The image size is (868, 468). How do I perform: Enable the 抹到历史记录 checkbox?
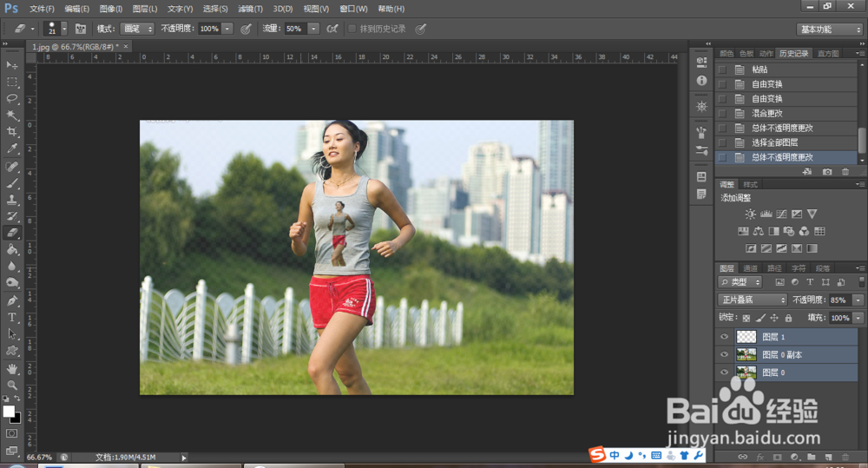click(352, 29)
